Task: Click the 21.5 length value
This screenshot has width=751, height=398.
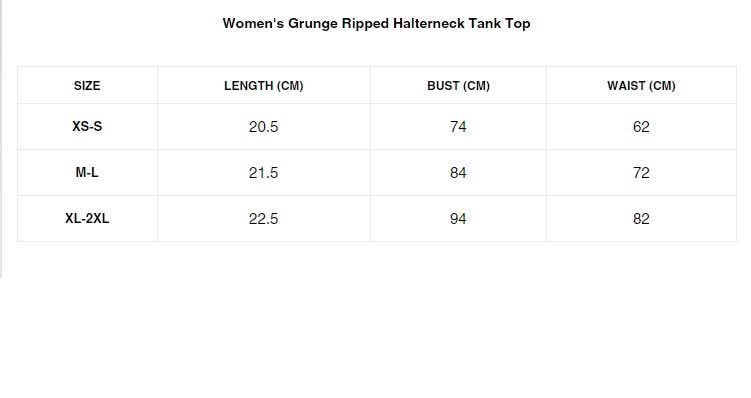Action: [x=263, y=173]
